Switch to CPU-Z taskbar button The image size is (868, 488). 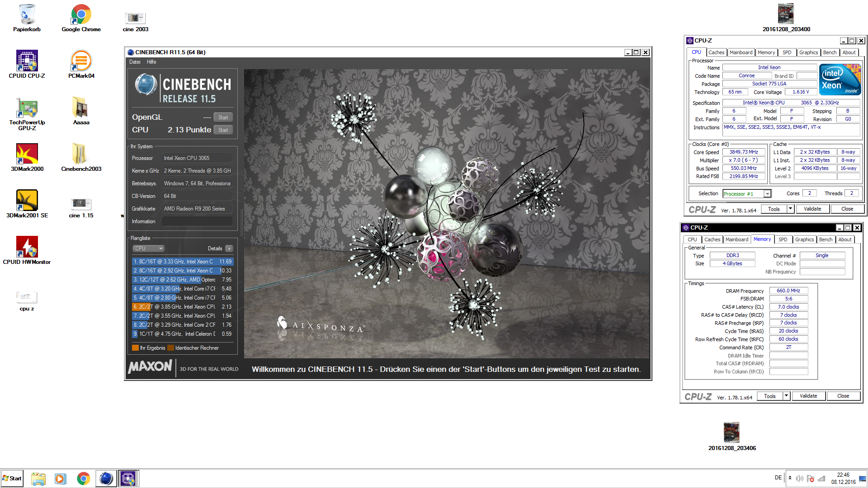[x=128, y=479]
